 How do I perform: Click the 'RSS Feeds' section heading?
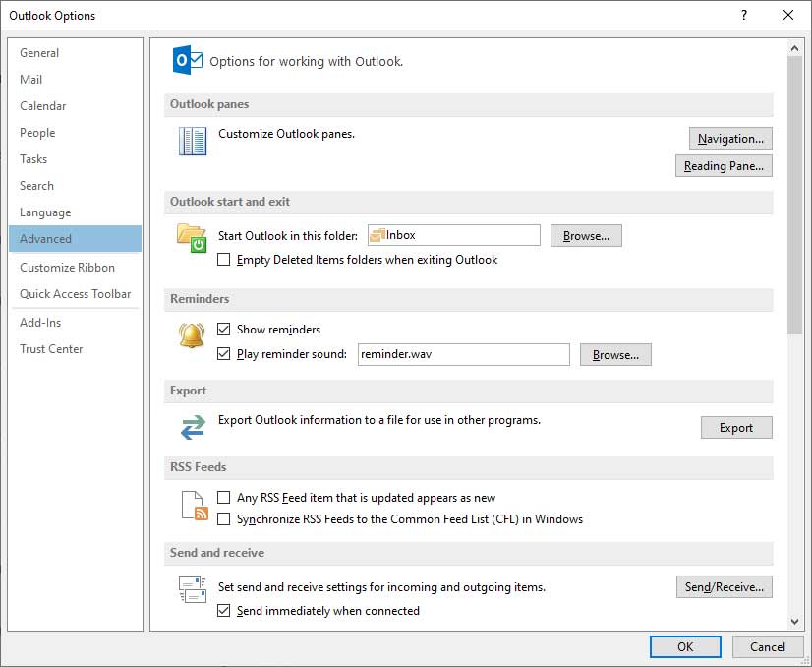click(x=199, y=467)
